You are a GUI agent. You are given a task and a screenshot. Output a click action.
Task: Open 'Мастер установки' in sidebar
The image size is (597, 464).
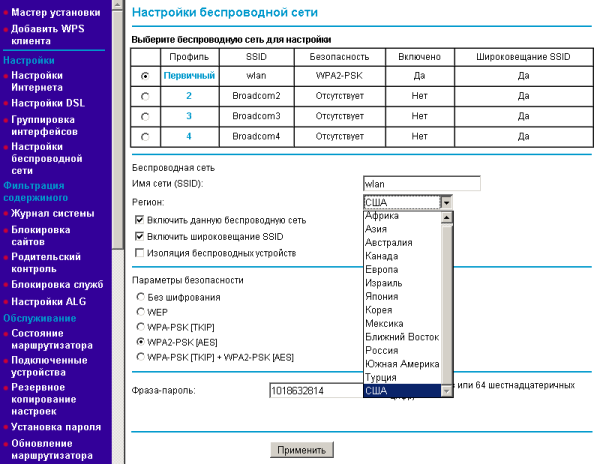click(56, 13)
